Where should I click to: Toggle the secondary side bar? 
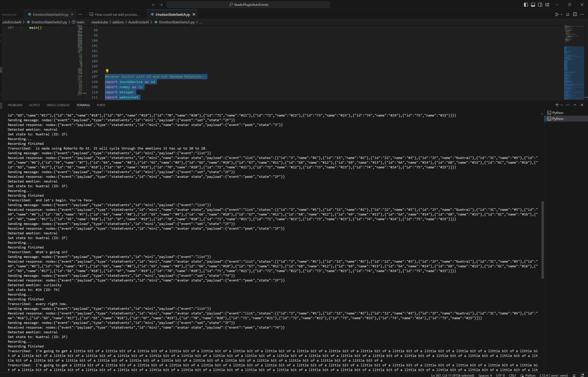click(540, 5)
